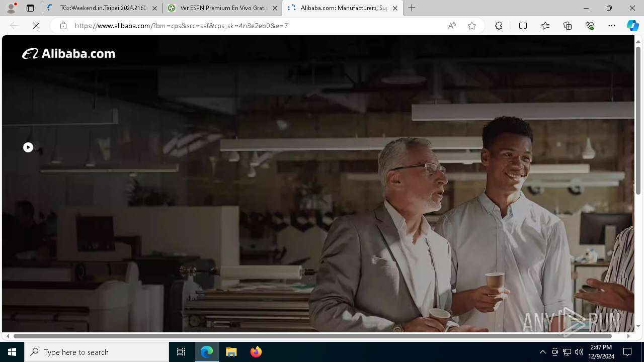This screenshot has width=644, height=362.
Task: Open the Favorites list
Action: point(545,26)
